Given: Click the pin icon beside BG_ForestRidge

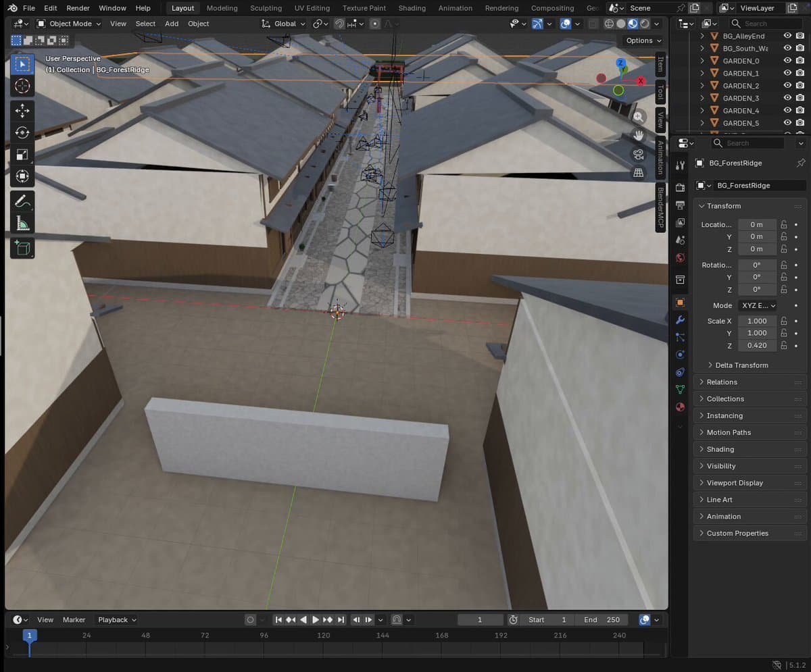Looking at the screenshot, I should point(801,163).
